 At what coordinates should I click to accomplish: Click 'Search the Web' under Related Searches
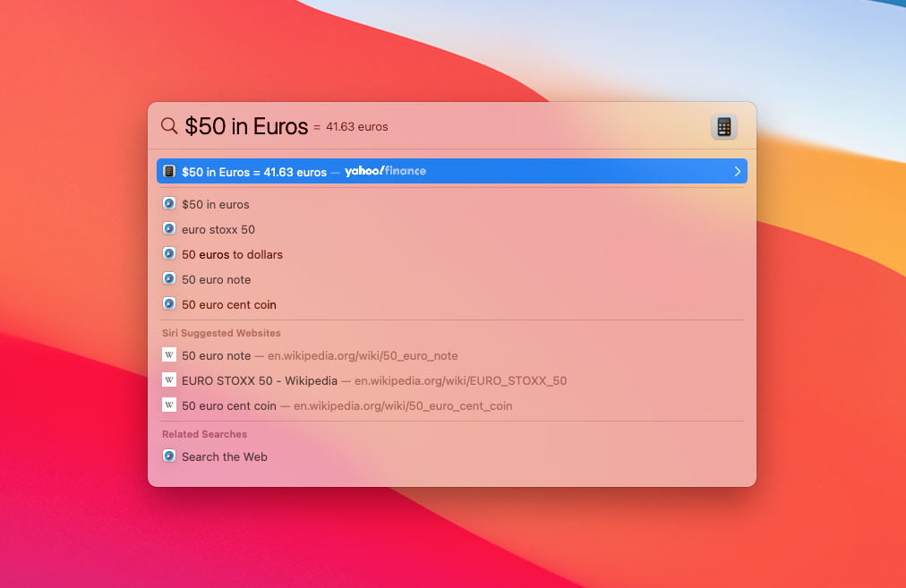point(225,456)
